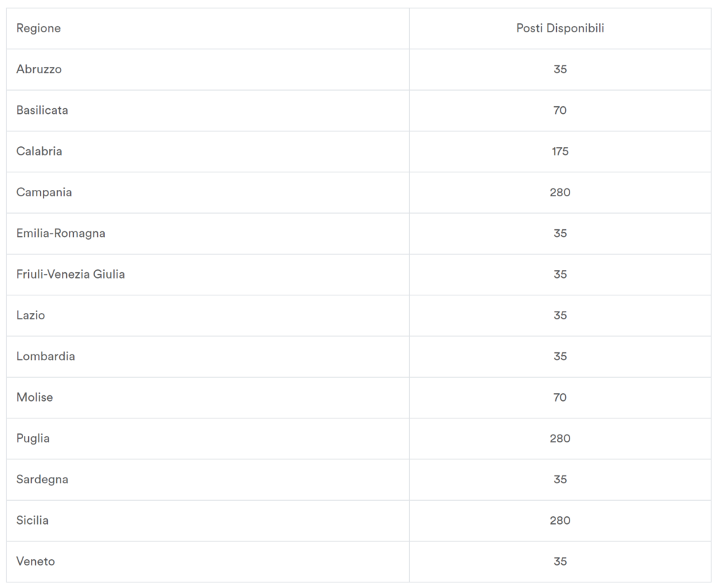The height and width of the screenshot is (588, 720).
Task: Click the Puglia region name
Action: tap(33, 438)
